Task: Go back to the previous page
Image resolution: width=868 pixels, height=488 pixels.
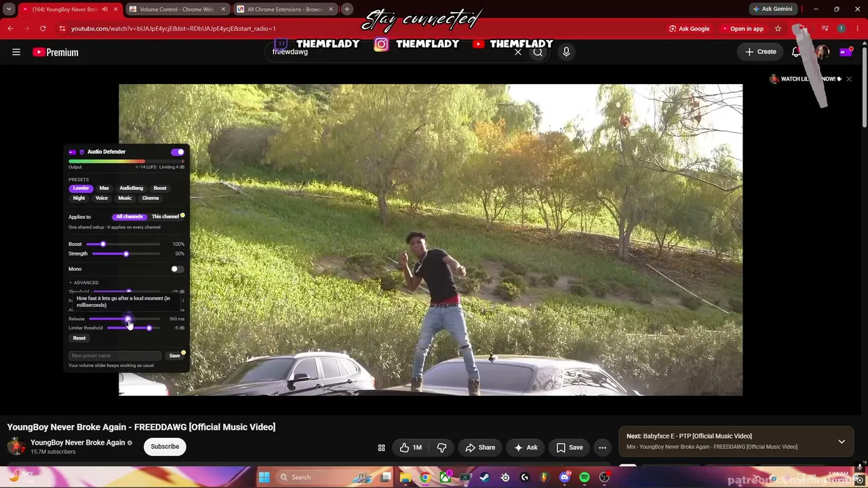Action: [x=10, y=28]
